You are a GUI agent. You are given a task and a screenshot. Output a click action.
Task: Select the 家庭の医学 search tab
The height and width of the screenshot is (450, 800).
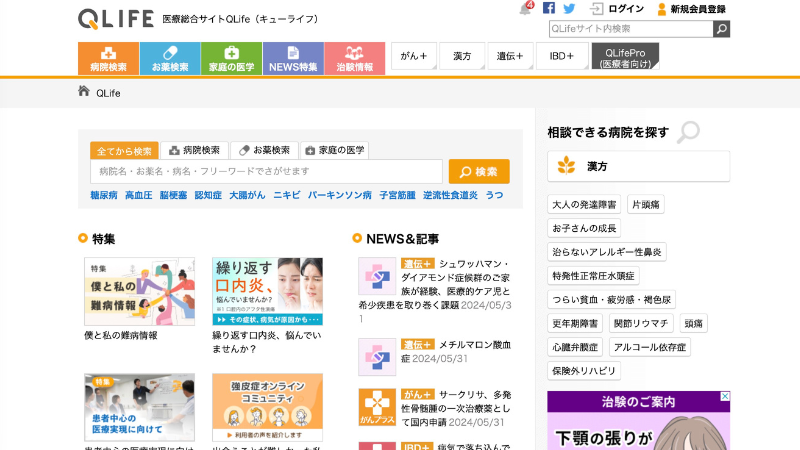335,151
